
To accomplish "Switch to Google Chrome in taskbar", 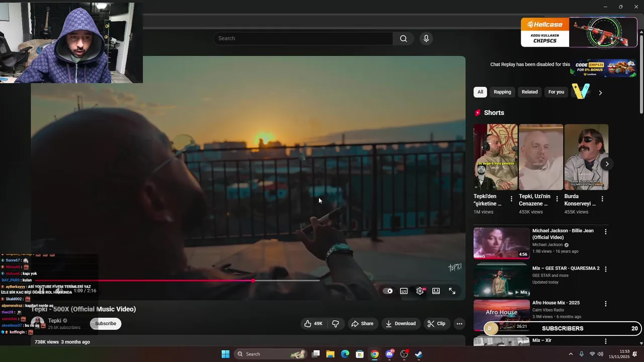I will [374, 354].
